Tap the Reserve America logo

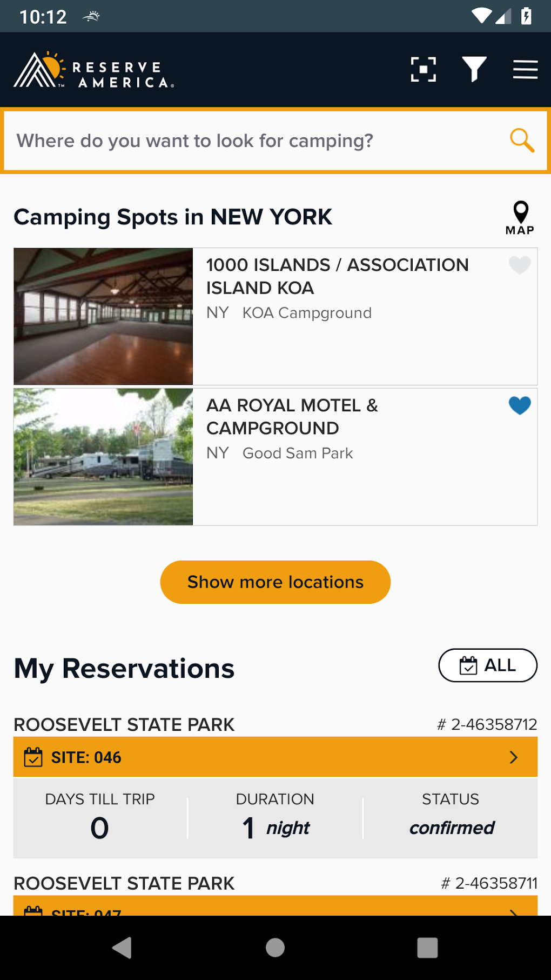[93, 70]
